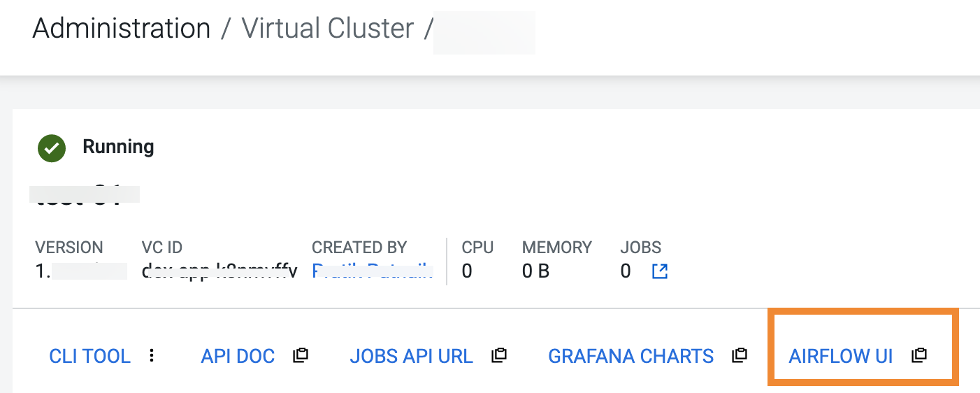Open CLI TOOL three-dot options menu

coord(152,355)
